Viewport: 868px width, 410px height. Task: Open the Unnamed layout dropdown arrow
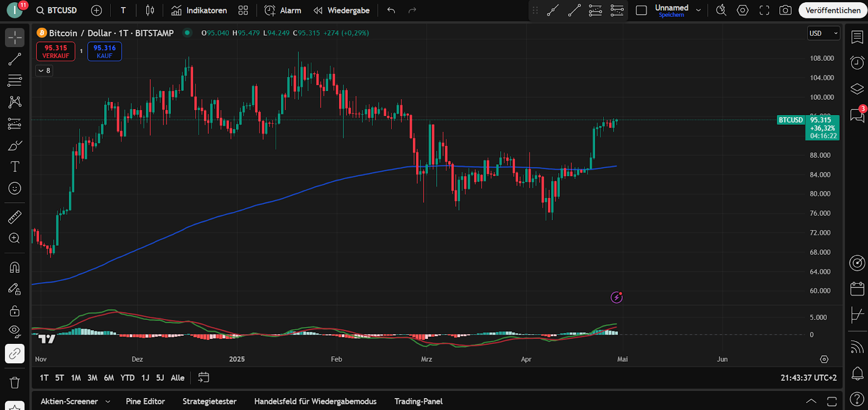click(x=698, y=10)
